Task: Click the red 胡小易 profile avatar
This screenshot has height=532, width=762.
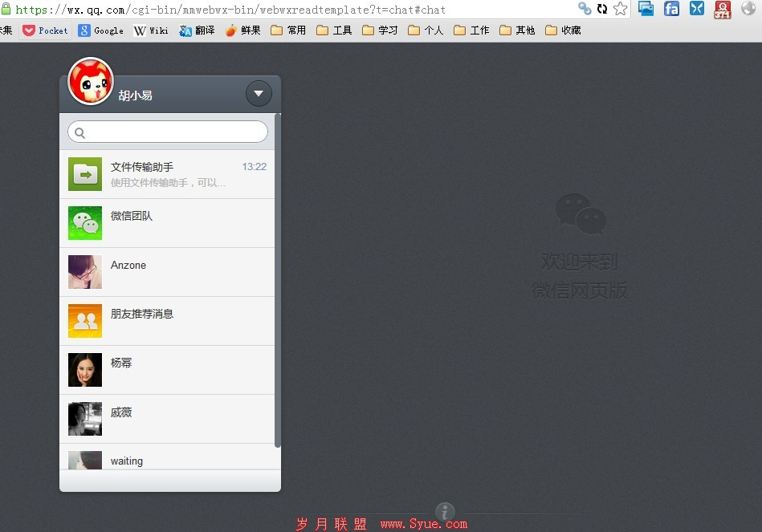Action: [91, 81]
